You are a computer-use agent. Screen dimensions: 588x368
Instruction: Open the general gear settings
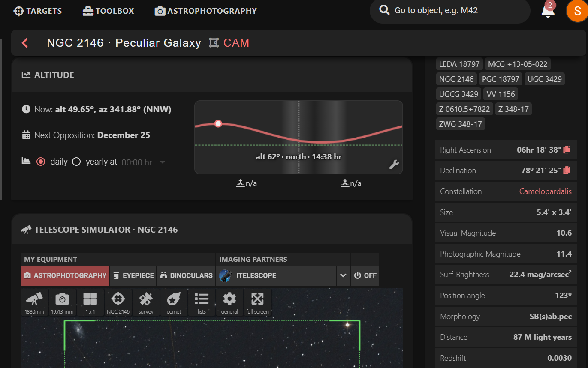(x=229, y=302)
